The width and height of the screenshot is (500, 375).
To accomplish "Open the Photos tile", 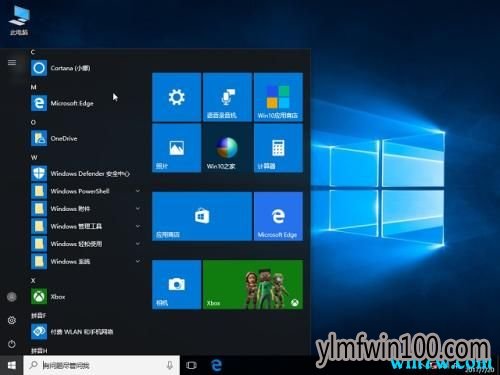I will tap(177, 148).
